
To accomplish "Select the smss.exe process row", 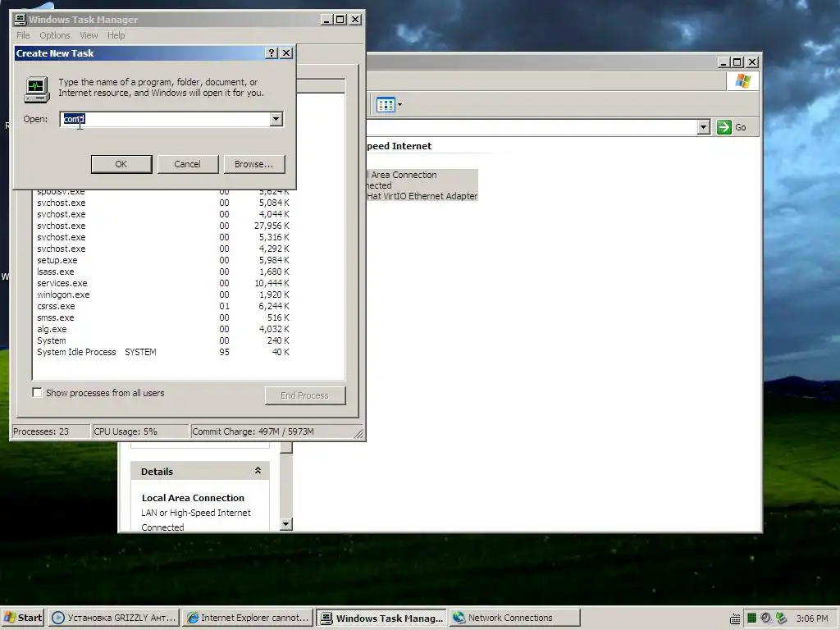I will 163,317.
